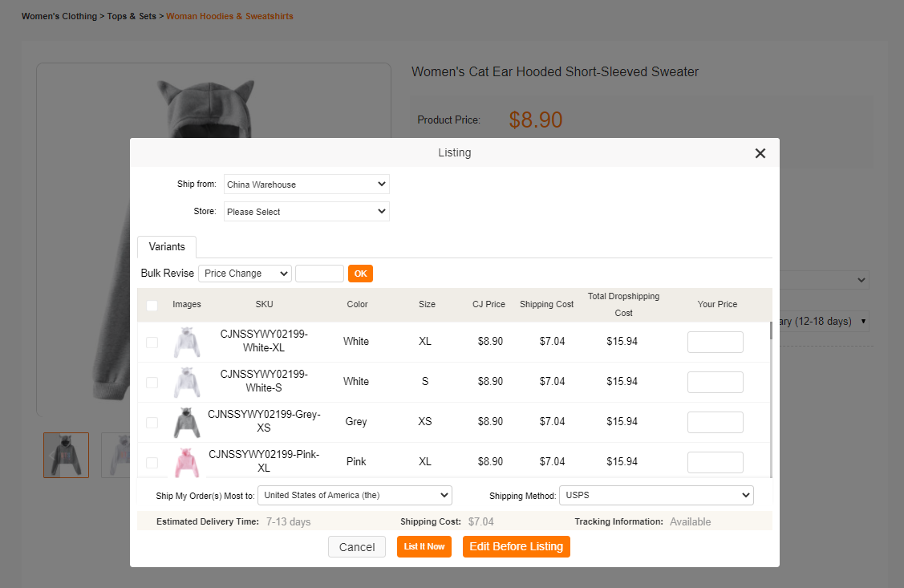Click the List It Now button
904x588 pixels.
tap(424, 547)
